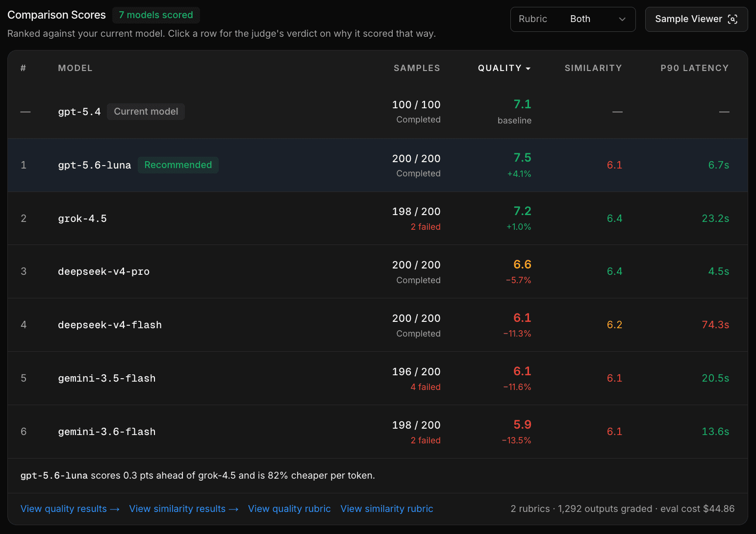
Task: Click the 20.5s latency for gemini-3.5-flash
Action: 715,378
